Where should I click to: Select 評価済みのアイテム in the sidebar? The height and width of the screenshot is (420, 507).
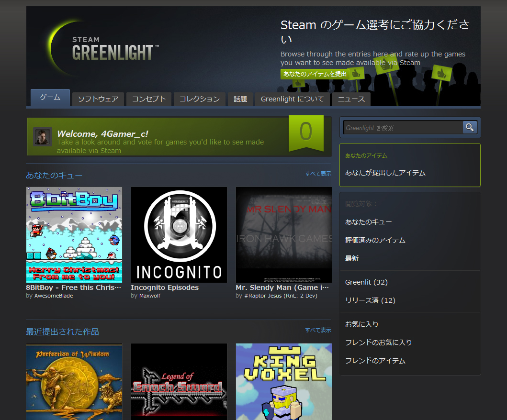(375, 240)
